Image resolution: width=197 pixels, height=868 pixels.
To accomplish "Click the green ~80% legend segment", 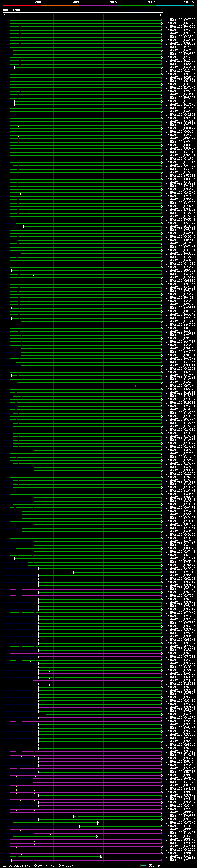I will point(137,6).
